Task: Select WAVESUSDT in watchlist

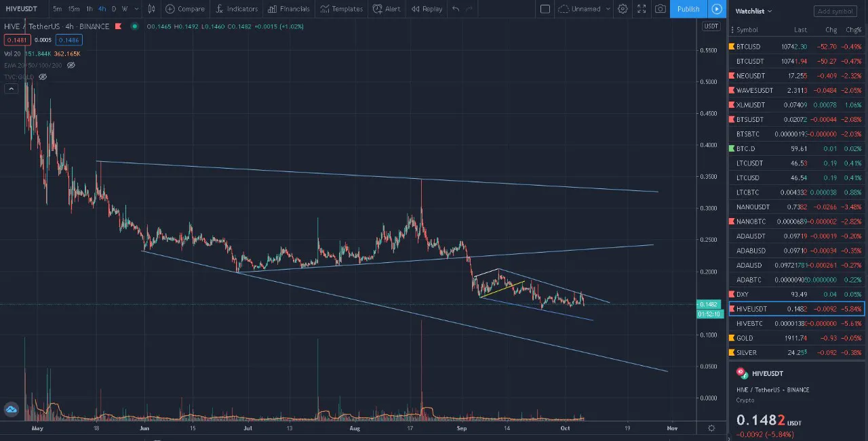Action: 797,90
